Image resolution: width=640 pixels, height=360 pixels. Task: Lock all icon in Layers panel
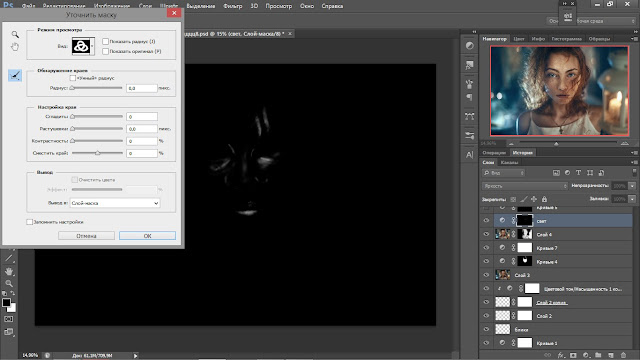coord(544,199)
